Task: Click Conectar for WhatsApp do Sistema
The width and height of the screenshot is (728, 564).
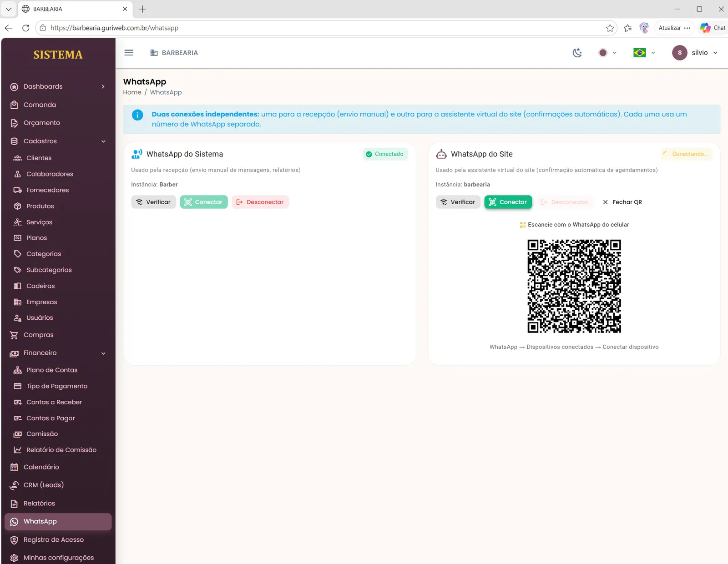Action: pyautogui.click(x=204, y=202)
